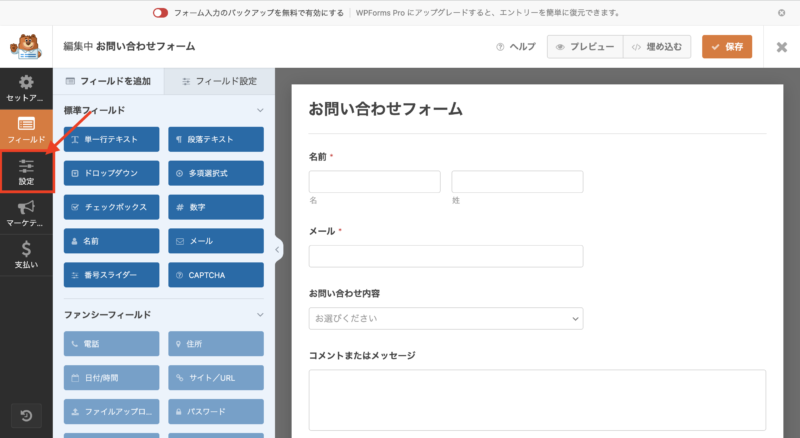The width and height of the screenshot is (800, 438).
Task: Click the WPForms bear mascot logo
Action: (26, 46)
